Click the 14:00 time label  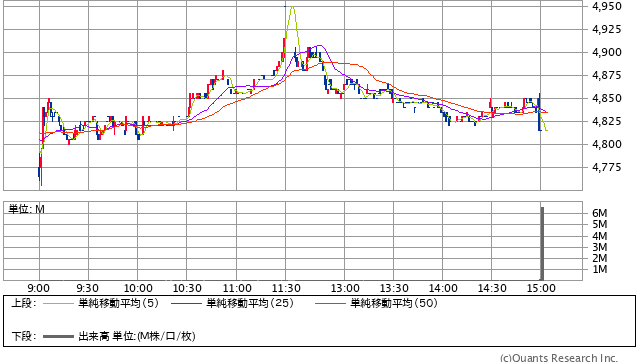443,288
